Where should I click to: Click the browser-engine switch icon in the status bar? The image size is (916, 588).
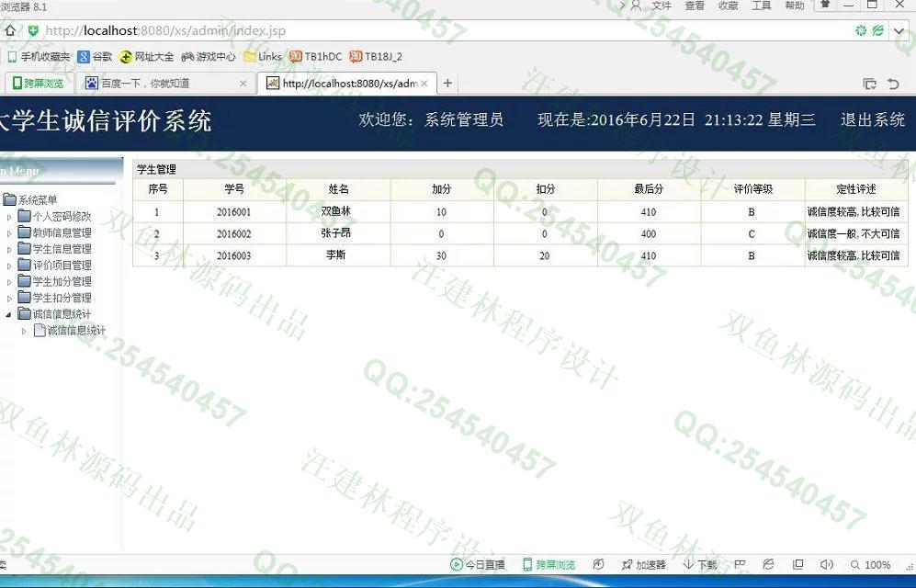pyautogui.click(x=768, y=564)
